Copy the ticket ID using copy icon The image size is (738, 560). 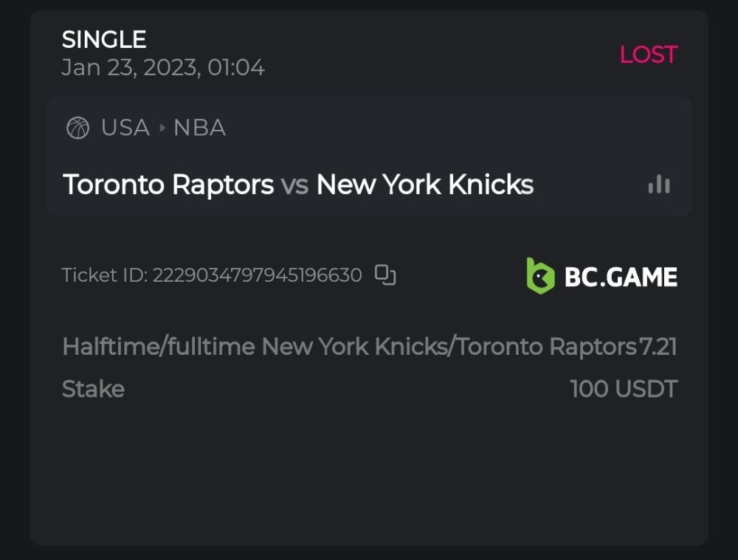coord(385,274)
